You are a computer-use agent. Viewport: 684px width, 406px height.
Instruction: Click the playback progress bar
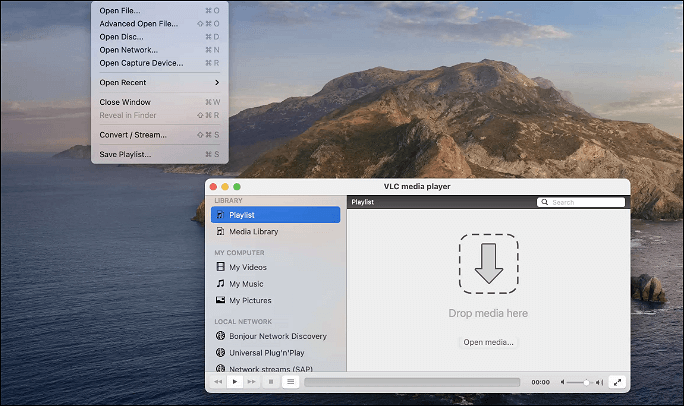pyautogui.click(x=412, y=382)
